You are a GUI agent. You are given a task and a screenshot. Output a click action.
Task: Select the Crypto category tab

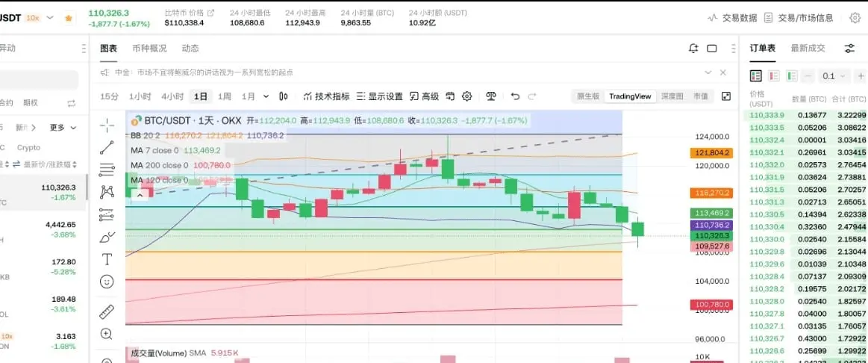pyautogui.click(x=29, y=147)
